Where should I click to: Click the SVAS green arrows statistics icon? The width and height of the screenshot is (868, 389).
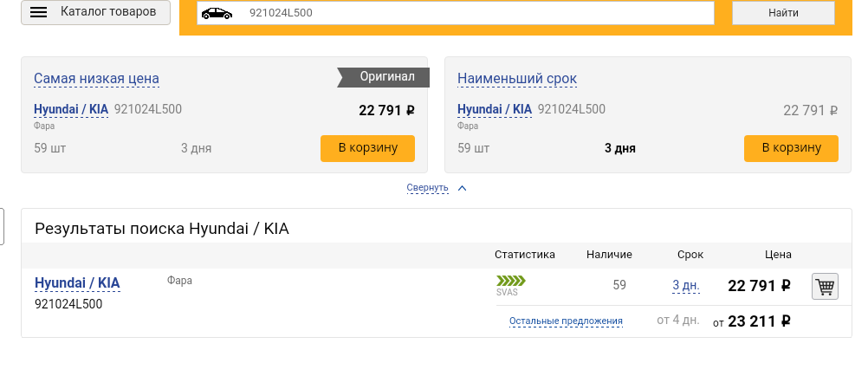[510, 281]
